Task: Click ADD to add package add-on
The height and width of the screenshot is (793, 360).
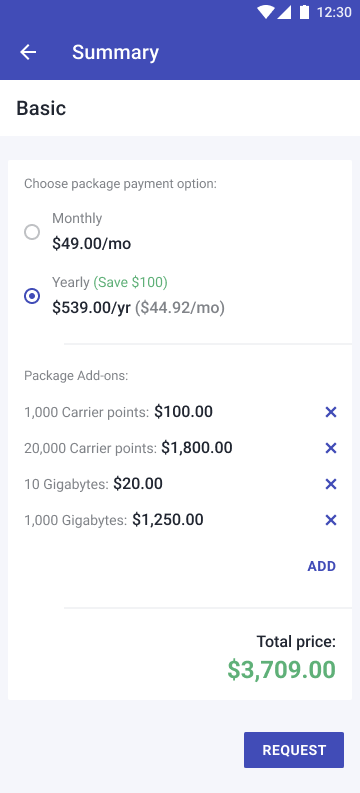Action: click(322, 566)
